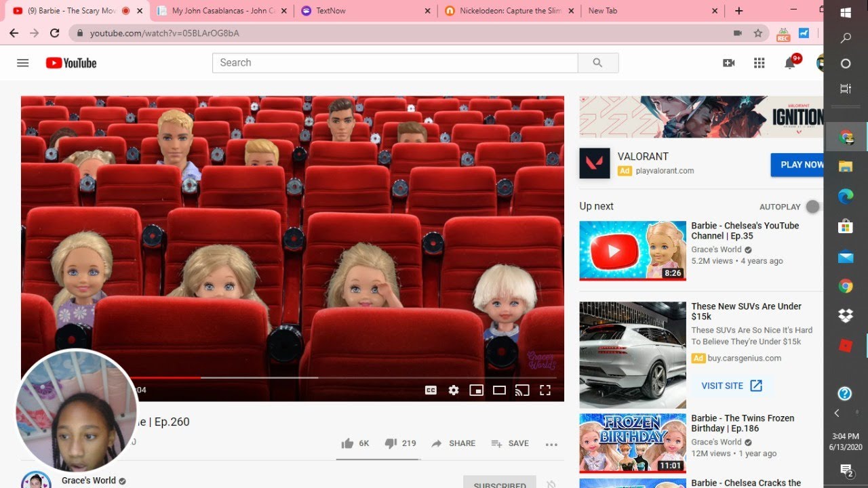Image resolution: width=868 pixels, height=488 pixels.
Task: Open the YouTube apps grid icon
Action: pyautogui.click(x=759, y=63)
